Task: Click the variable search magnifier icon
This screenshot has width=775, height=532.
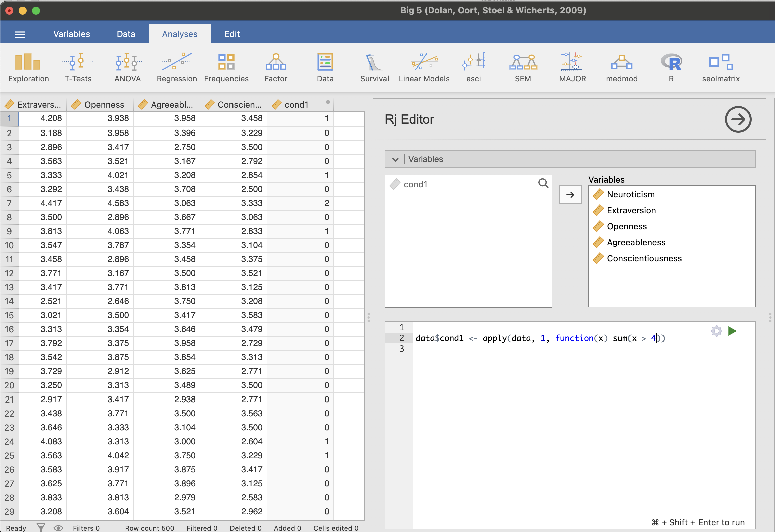Action: pyautogui.click(x=543, y=183)
